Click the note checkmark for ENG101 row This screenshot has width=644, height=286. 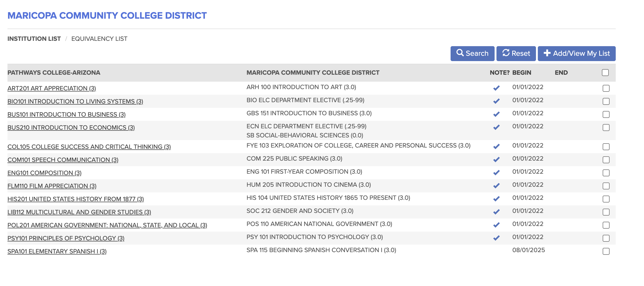[x=496, y=173]
